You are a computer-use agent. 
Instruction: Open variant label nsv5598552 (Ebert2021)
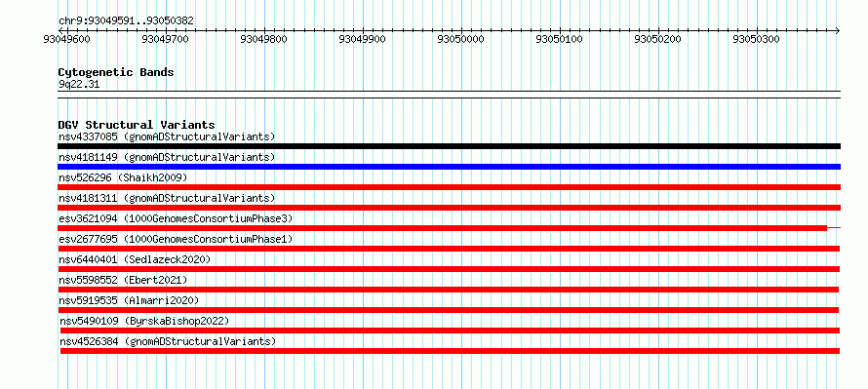point(123,280)
